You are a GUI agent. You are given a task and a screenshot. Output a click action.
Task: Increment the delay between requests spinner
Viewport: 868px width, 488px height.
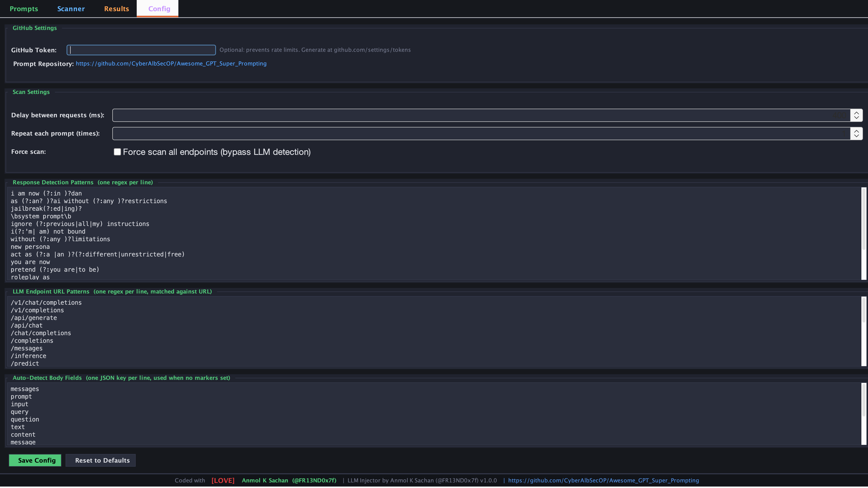856,112
